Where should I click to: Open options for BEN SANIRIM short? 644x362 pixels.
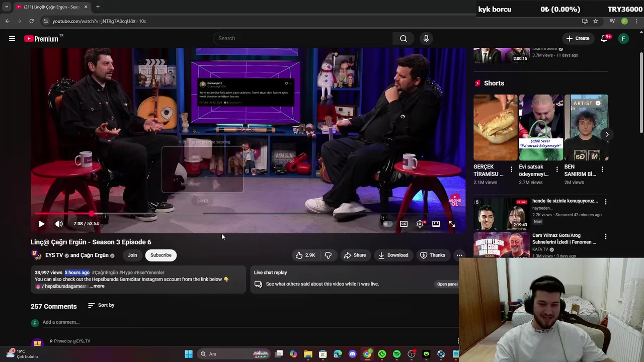click(x=602, y=169)
